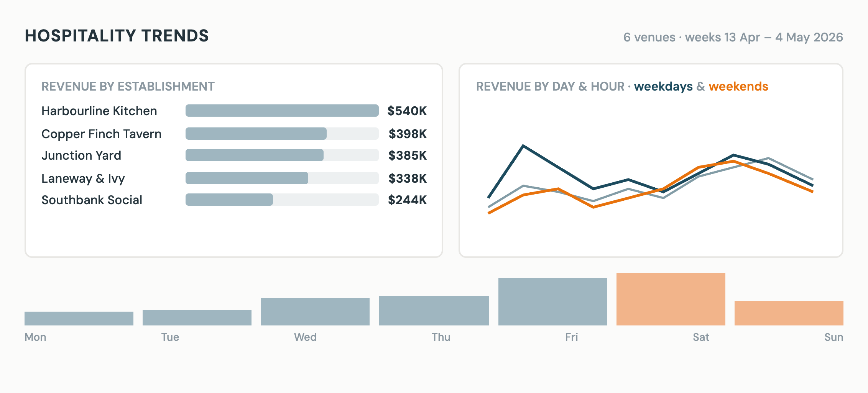Click the Copper Finch Tavern revenue bar

click(x=256, y=134)
